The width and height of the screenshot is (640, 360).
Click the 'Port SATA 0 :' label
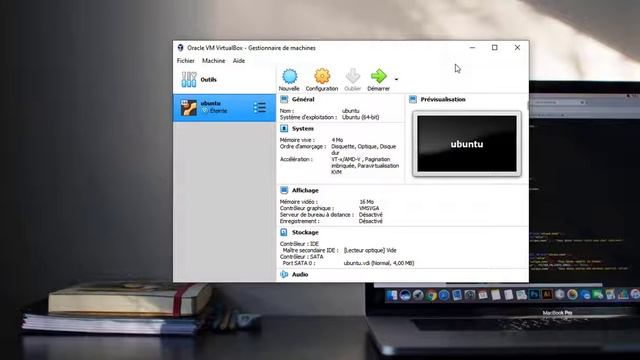[x=299, y=263]
